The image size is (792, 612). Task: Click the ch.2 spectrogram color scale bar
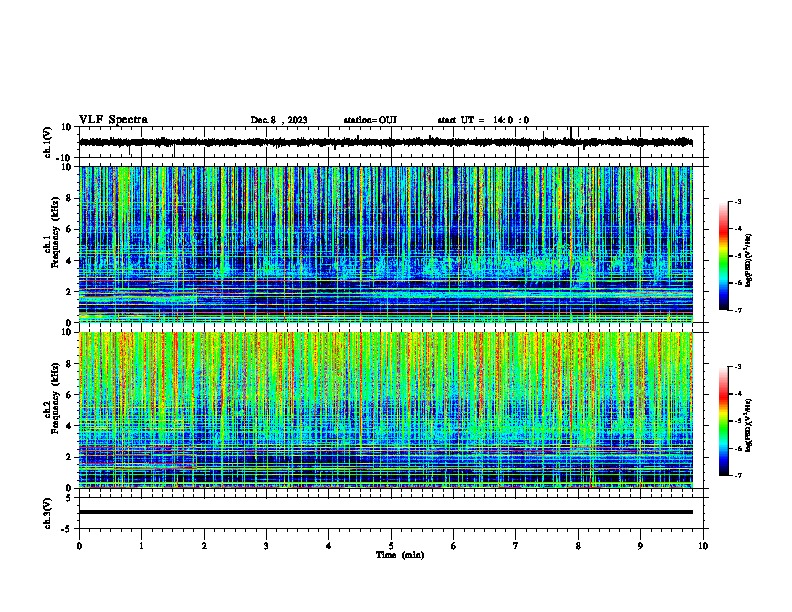pyautogui.click(x=724, y=421)
